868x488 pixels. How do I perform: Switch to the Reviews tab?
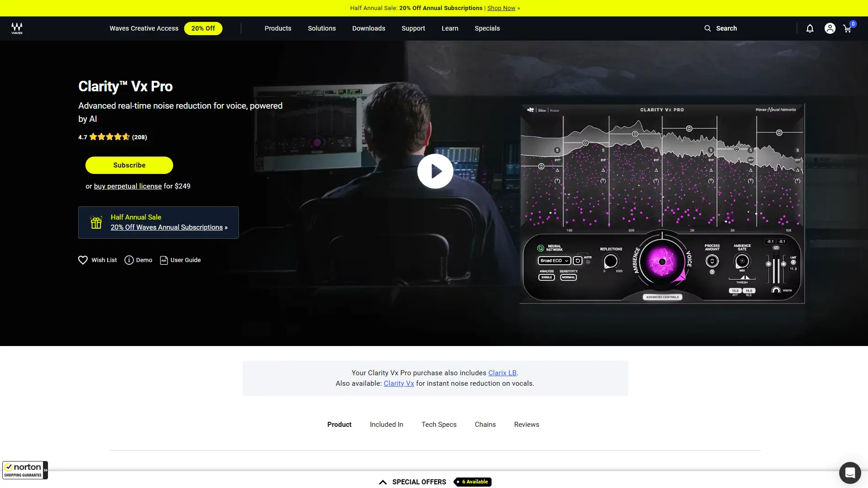527,425
